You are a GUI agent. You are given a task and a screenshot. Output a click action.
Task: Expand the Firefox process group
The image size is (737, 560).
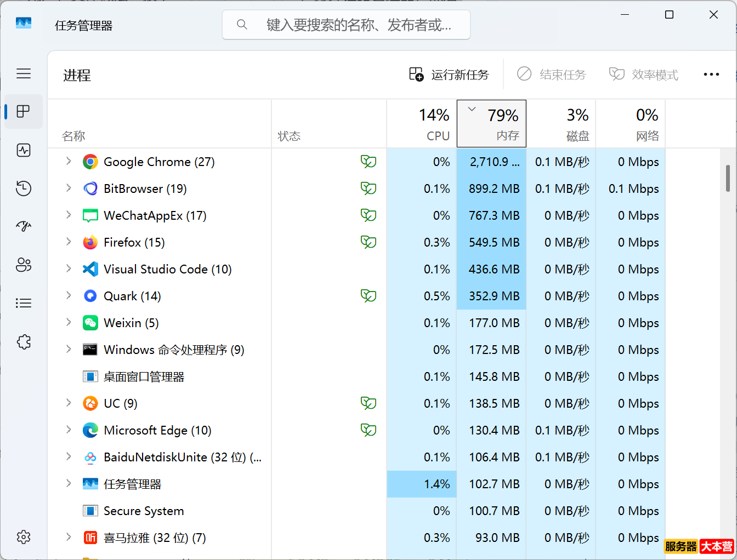[69, 242]
